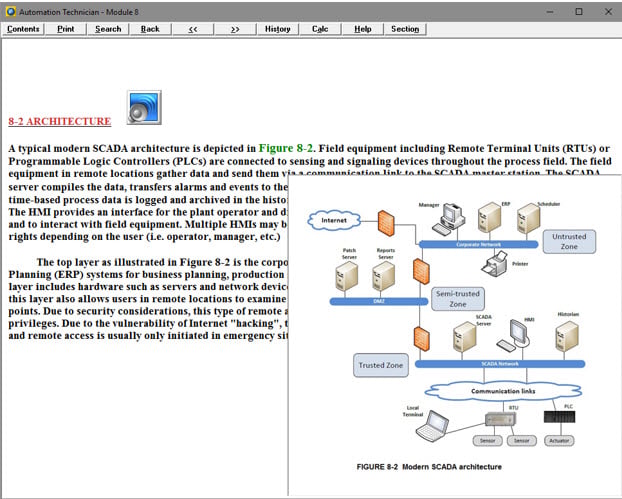The width and height of the screenshot is (622, 499).
Task: Maximize the Automation Technician window
Action: click(x=578, y=11)
